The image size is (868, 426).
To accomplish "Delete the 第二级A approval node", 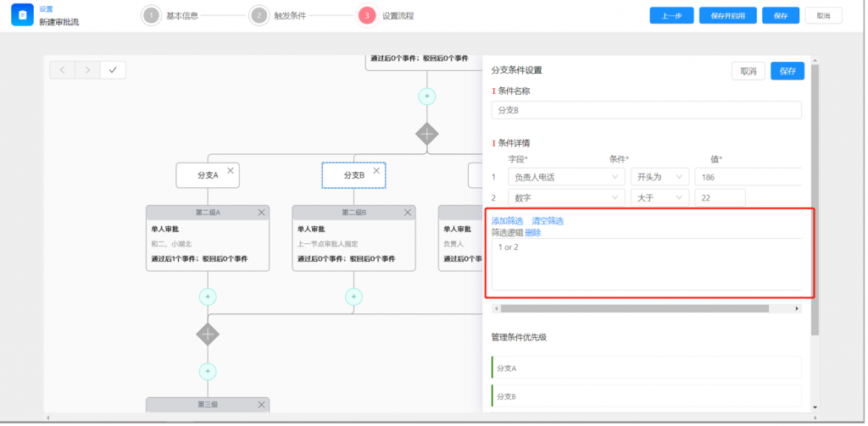I will 262,212.
